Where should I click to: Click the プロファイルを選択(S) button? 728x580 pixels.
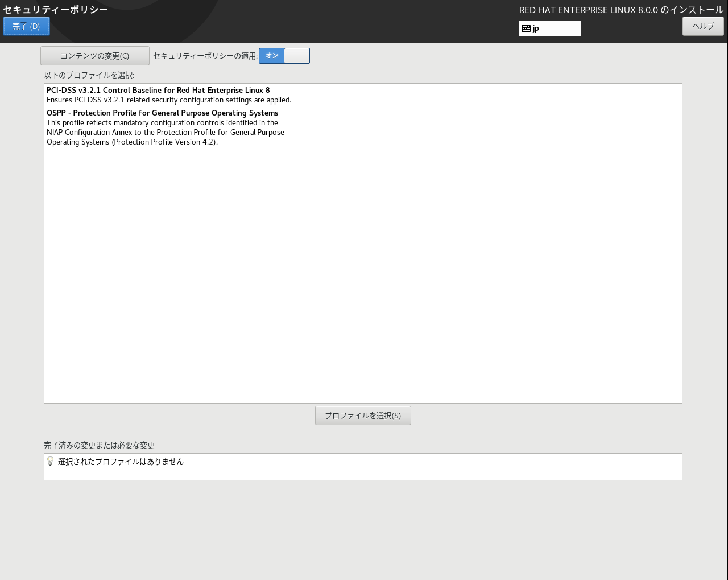363,416
